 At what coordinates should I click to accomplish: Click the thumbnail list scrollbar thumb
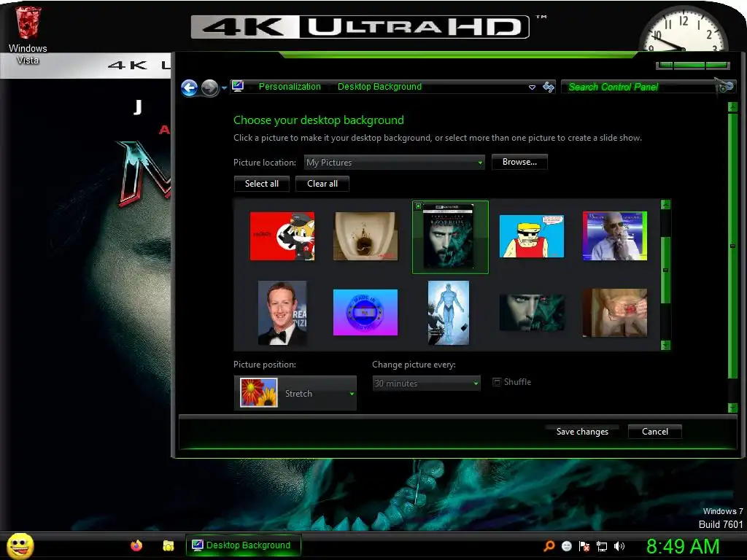665,270
